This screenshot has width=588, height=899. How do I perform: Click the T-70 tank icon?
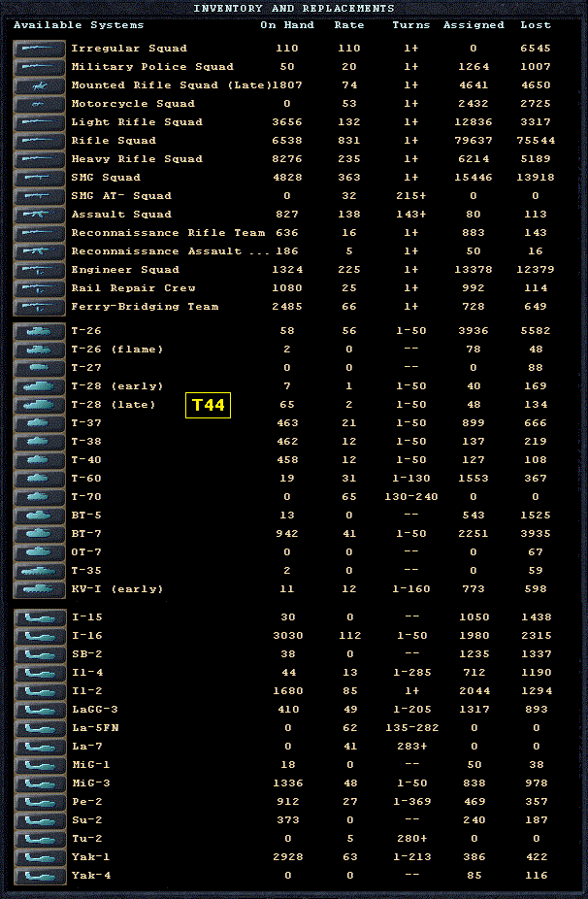click(39, 496)
